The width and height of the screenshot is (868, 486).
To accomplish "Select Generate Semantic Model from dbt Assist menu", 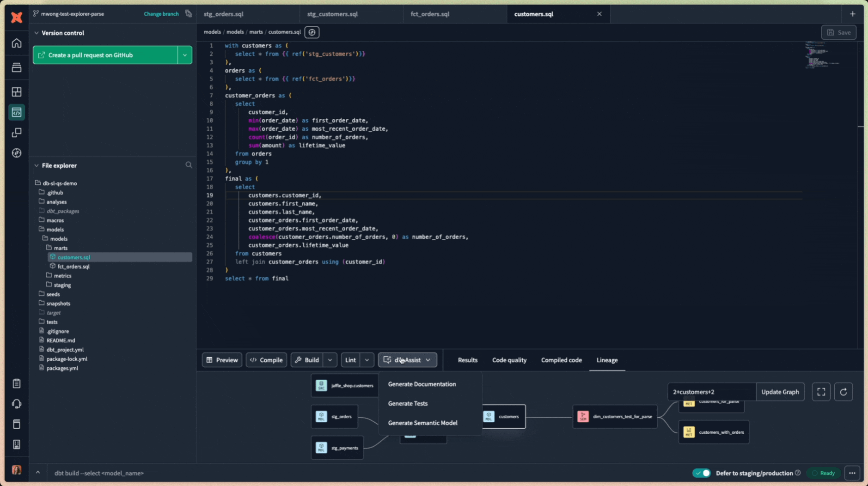I will tap(423, 422).
